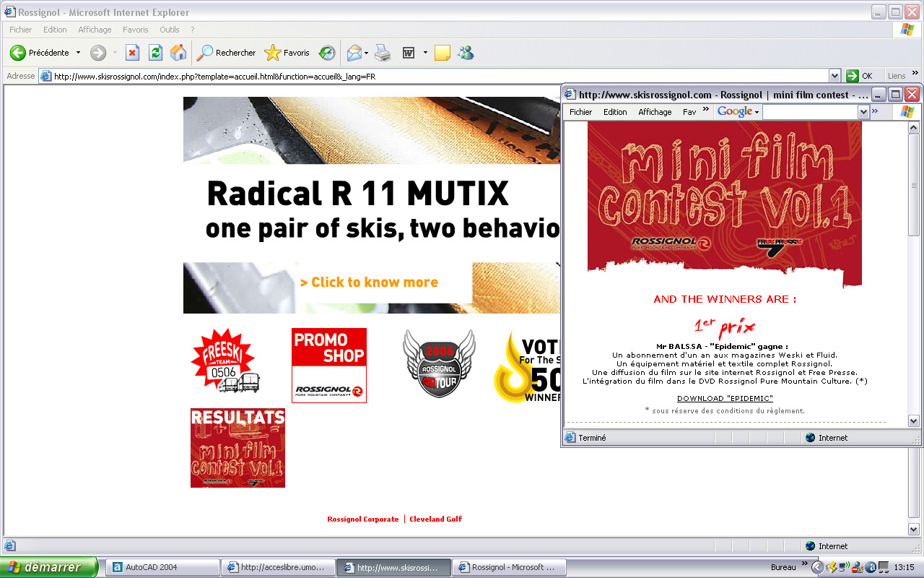Open the History (Historique) toolbar icon
This screenshot has height=578, width=924.
point(327,53)
